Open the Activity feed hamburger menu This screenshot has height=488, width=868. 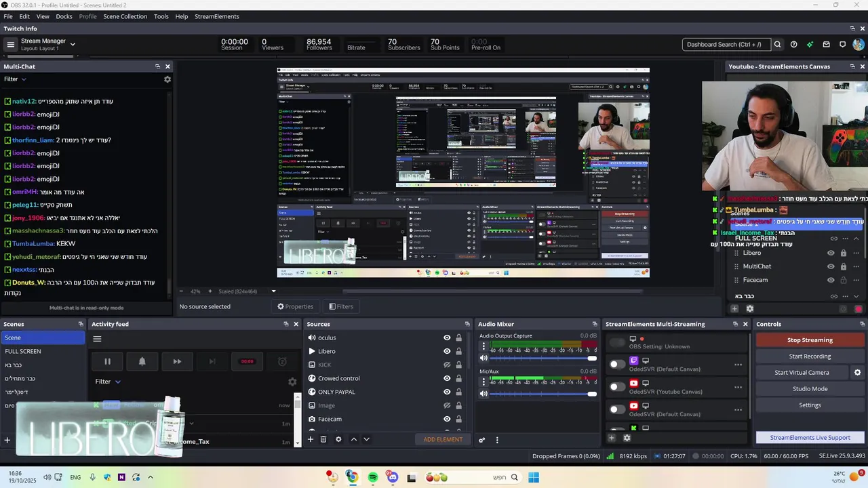[x=97, y=339]
